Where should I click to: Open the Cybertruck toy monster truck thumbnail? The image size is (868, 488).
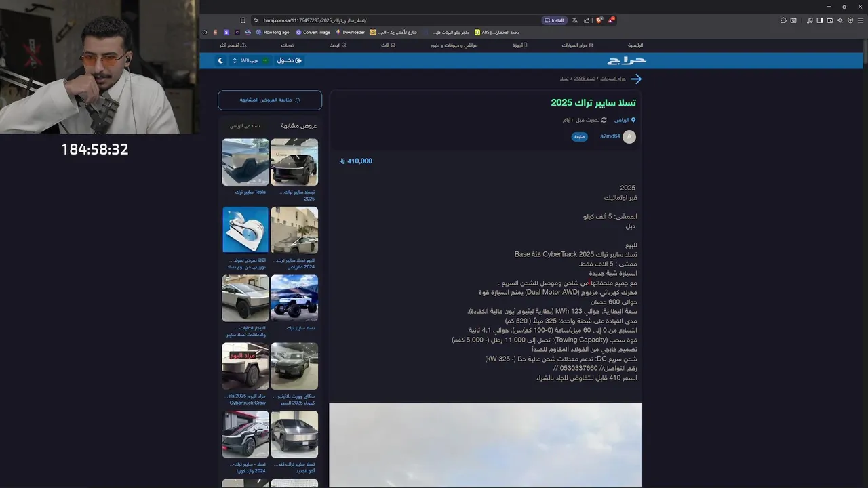[294, 298]
